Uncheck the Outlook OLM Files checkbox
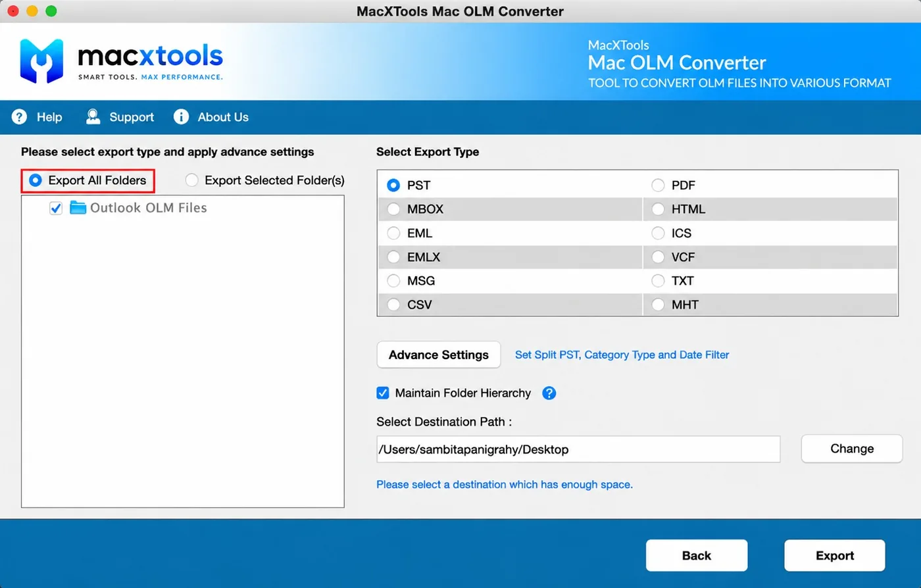 coord(56,208)
